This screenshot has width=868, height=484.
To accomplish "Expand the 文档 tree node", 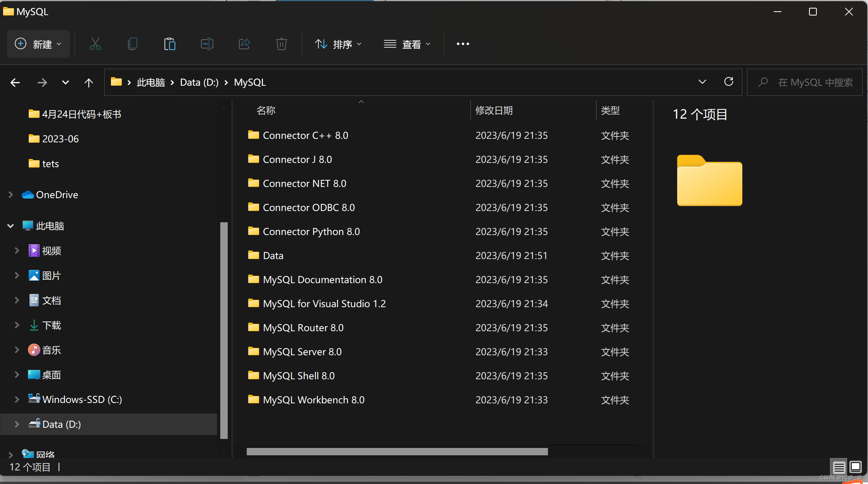I will coord(17,300).
